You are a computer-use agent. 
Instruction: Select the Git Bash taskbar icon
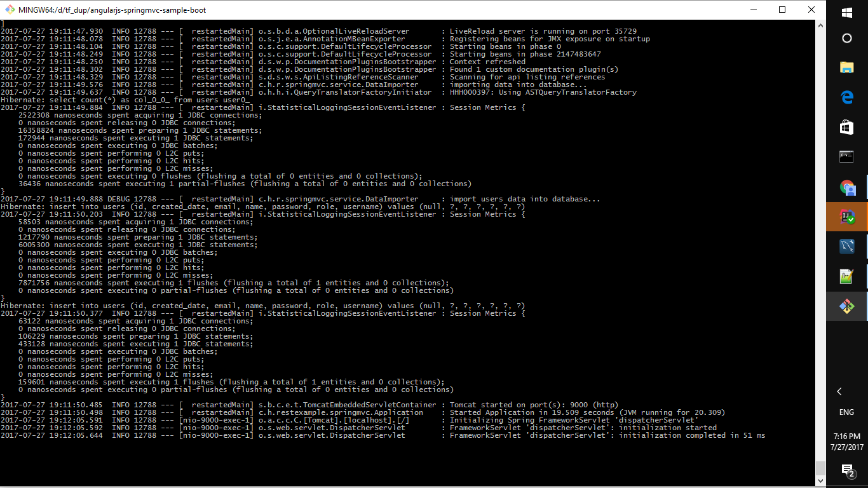click(x=847, y=306)
